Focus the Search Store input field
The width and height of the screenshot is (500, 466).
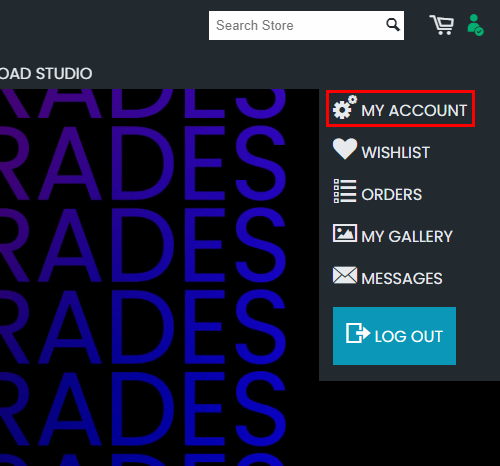click(306, 25)
